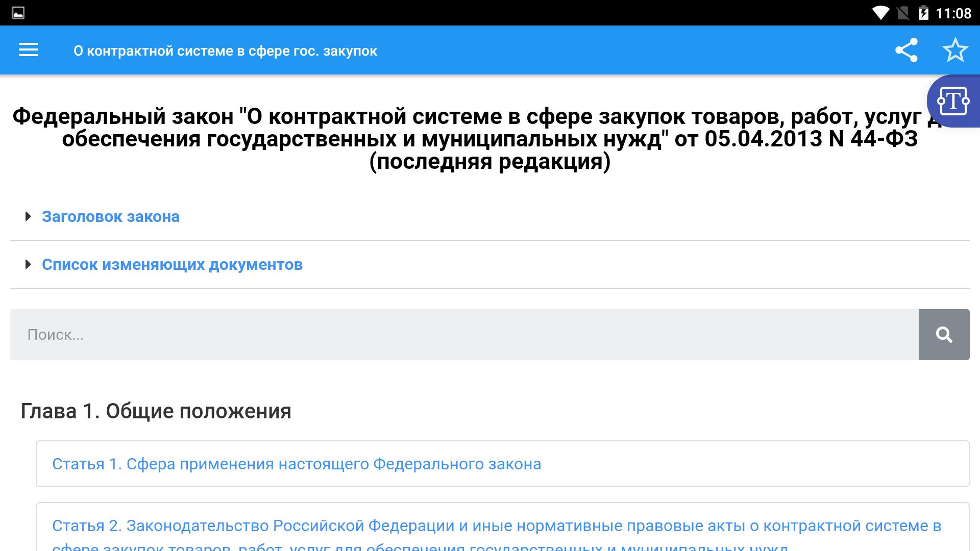The image size is (980, 551).
Task: Click the Глава 1 Общие положения heading
Action: click(156, 411)
